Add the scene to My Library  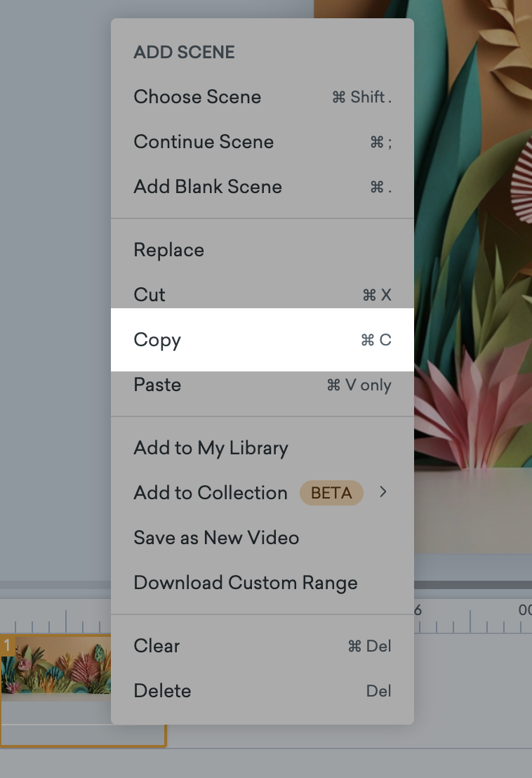pyautogui.click(x=211, y=448)
